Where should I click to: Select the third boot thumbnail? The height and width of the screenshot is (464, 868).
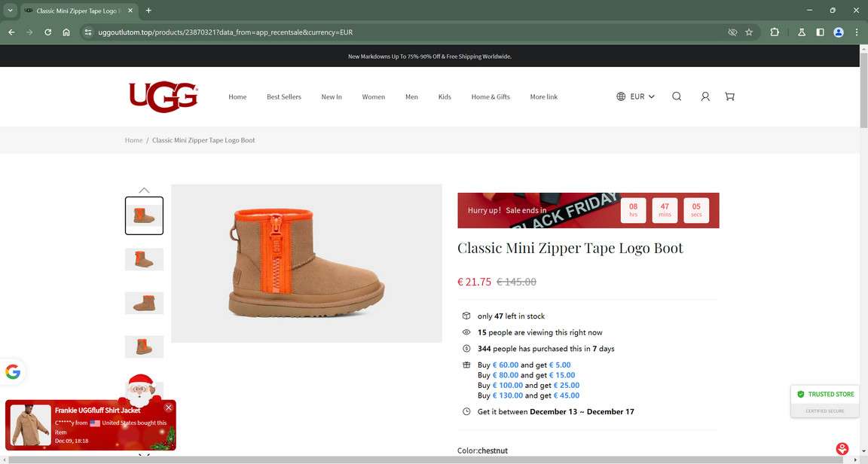click(144, 303)
